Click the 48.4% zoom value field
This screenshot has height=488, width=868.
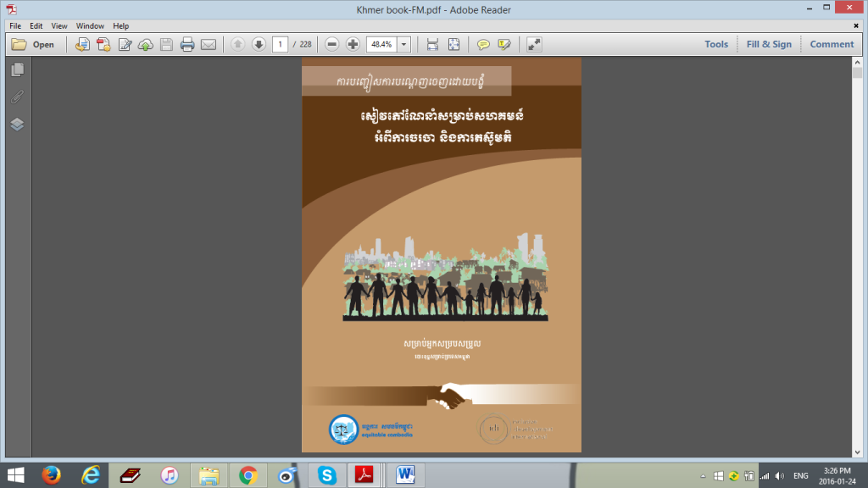tap(382, 44)
